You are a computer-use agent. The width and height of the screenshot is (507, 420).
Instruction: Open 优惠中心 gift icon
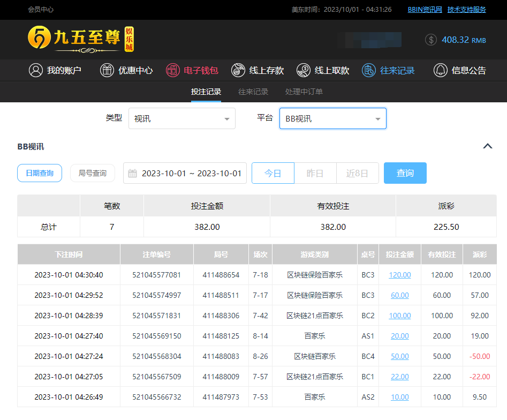click(107, 70)
